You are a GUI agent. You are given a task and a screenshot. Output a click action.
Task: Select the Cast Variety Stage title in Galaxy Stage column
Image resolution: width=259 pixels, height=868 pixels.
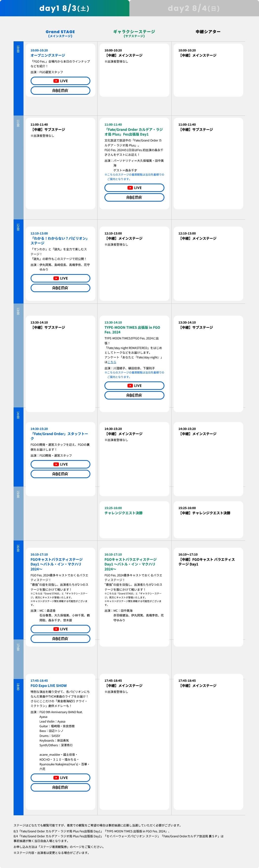(x=131, y=564)
